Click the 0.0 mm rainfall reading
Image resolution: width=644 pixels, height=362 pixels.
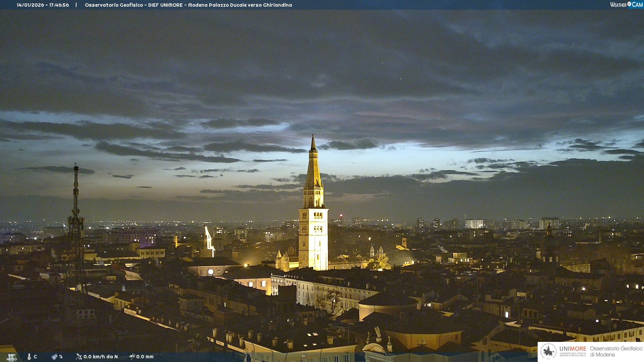pos(145,357)
